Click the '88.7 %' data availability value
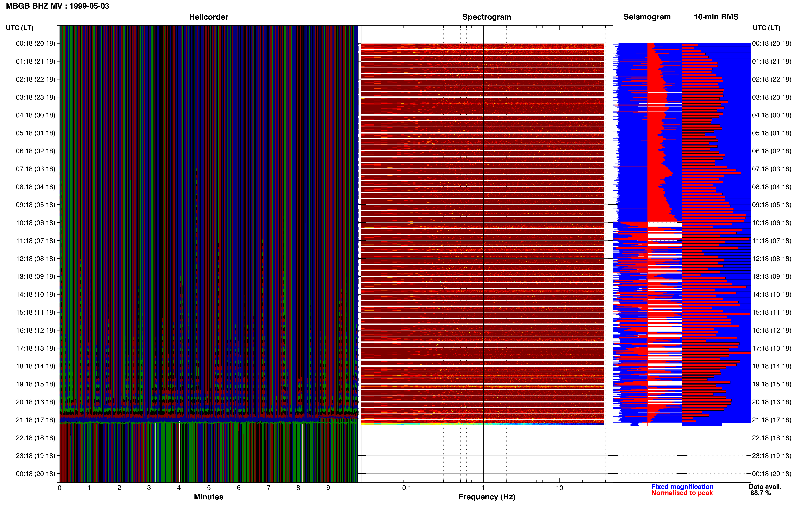 point(761,493)
